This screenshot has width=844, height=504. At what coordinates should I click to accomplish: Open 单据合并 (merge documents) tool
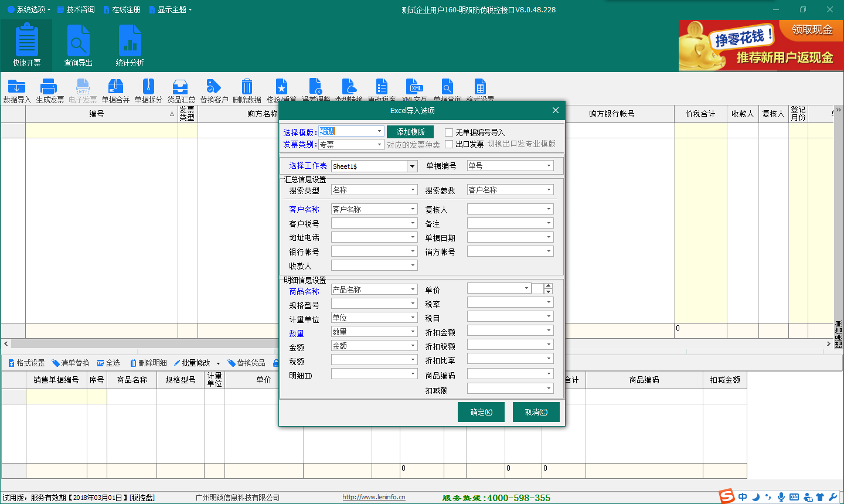(x=115, y=90)
